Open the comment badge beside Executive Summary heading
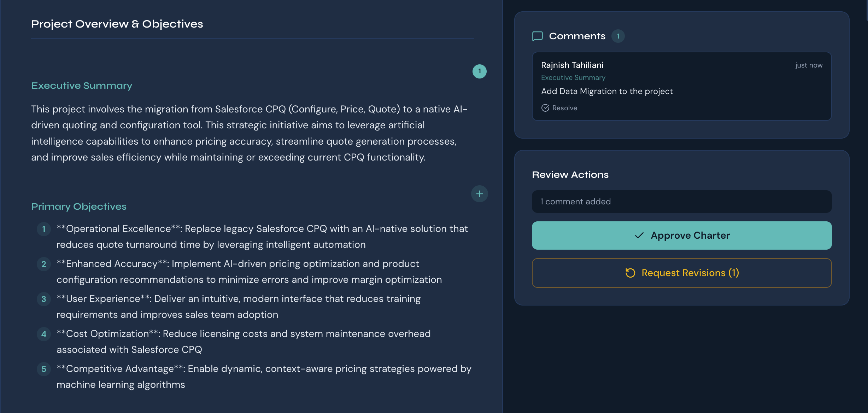 [x=479, y=71]
